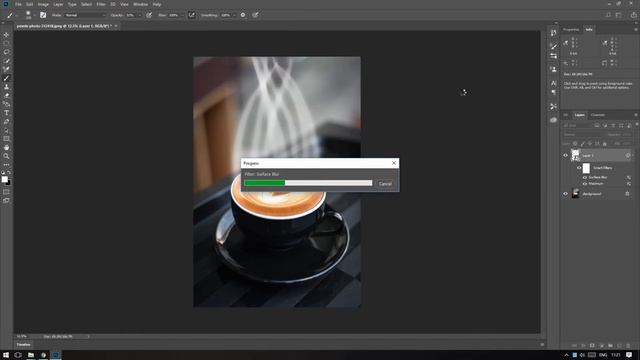Image resolution: width=640 pixels, height=360 pixels.
Task: Swap foreground and background colors
Action: [x=9, y=173]
